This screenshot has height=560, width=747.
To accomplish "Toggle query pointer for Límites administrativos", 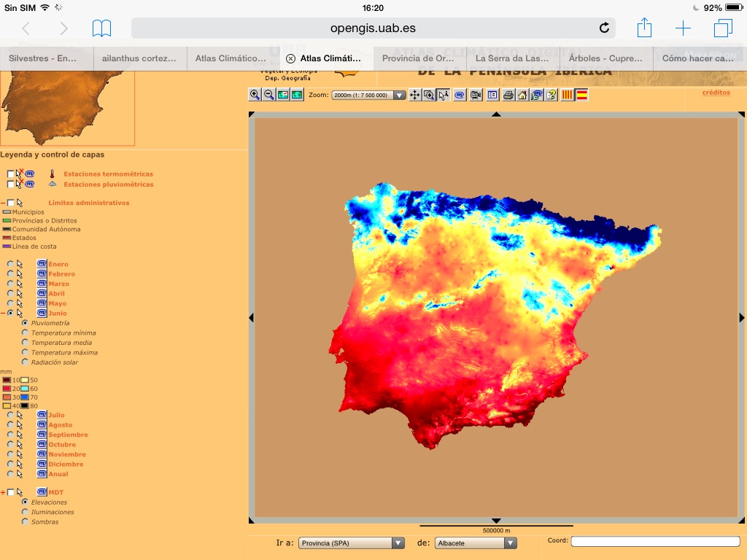I will click(20, 203).
